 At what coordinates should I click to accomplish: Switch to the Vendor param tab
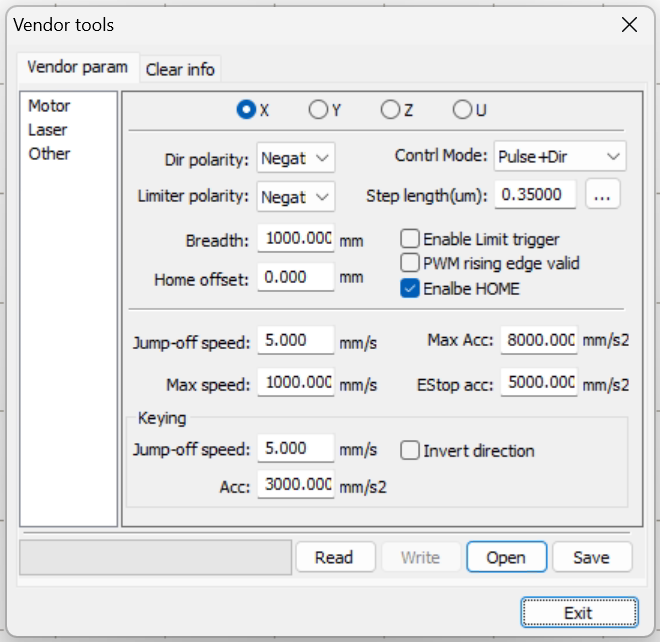77,67
